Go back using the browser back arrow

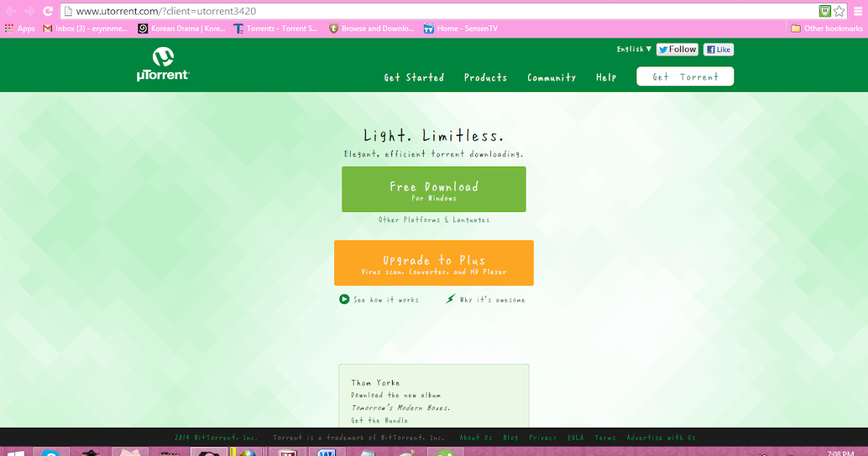click(12, 12)
